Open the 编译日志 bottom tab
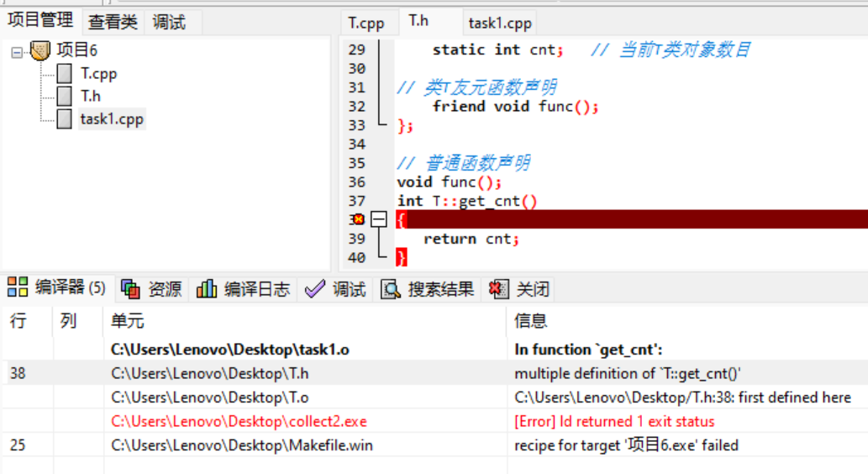This screenshot has height=474, width=868. pos(244,289)
